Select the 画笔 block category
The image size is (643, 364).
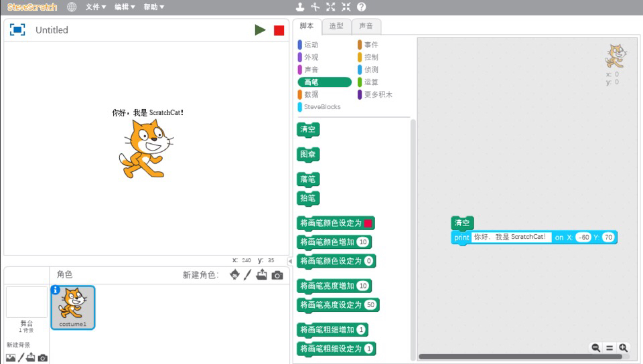[324, 82]
